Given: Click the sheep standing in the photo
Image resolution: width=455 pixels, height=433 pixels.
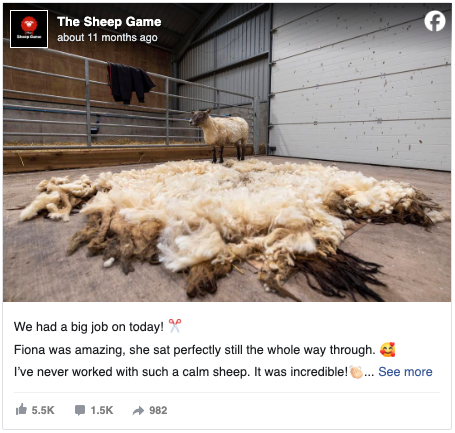Looking at the screenshot, I should [220, 135].
